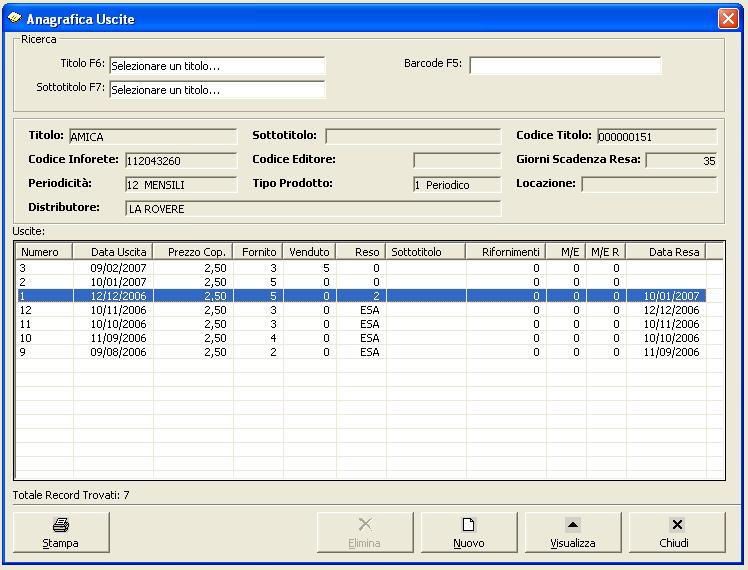Focus the Sottotitolo F7 search field
The image size is (748, 570).
point(217,89)
